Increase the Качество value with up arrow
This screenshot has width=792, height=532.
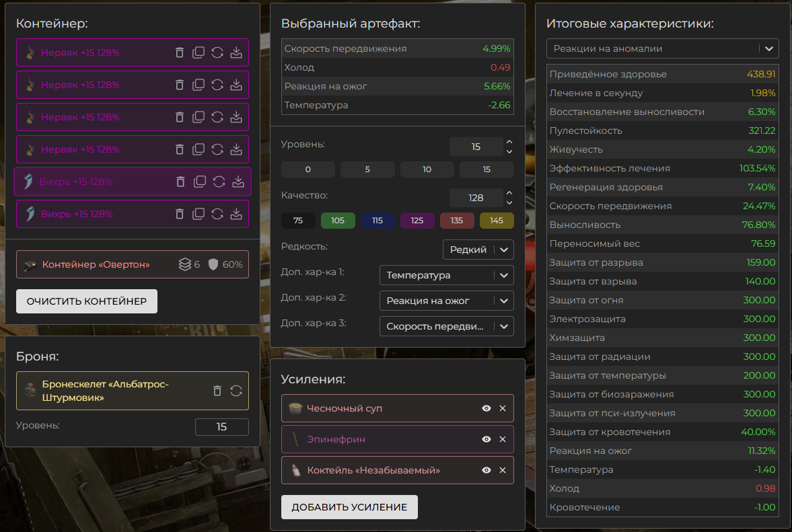[x=509, y=193]
